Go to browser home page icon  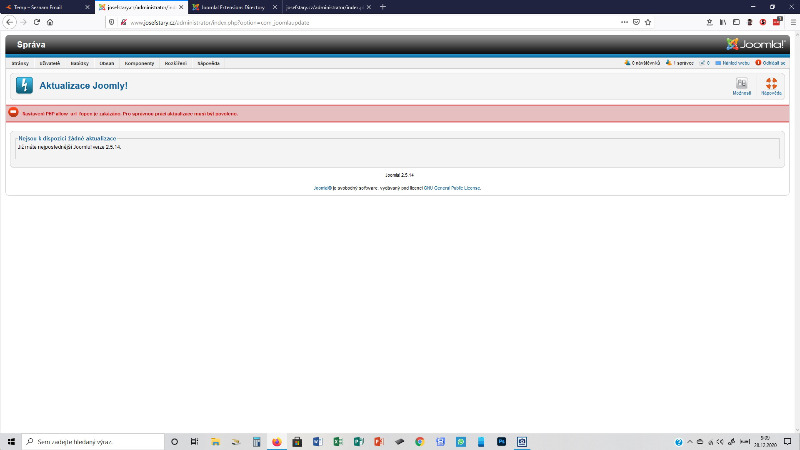pyautogui.click(x=50, y=22)
